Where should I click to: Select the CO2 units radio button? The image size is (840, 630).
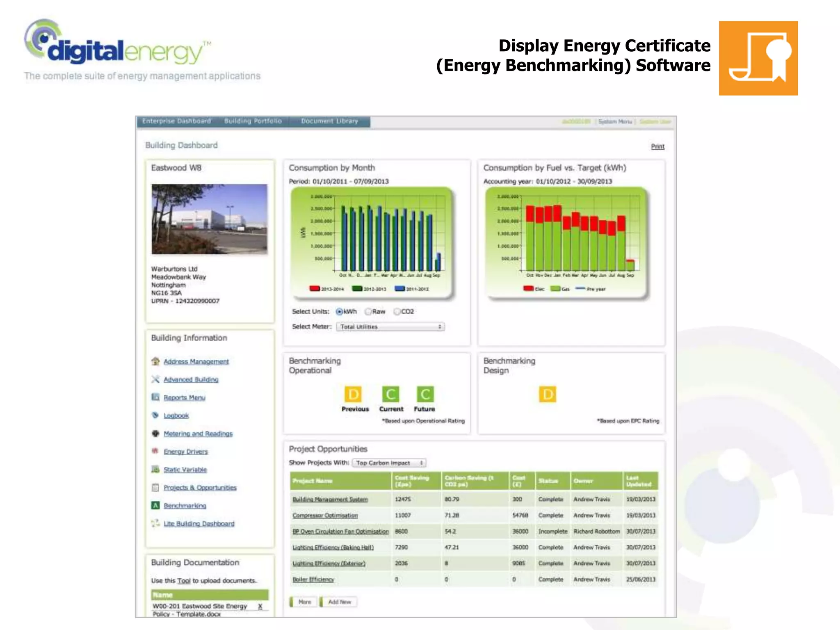pyautogui.click(x=397, y=312)
